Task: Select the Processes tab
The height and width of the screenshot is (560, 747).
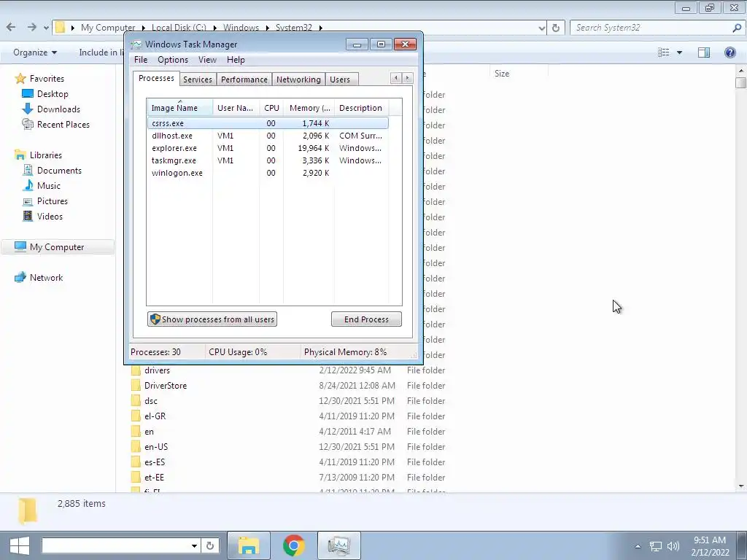Action: (x=156, y=78)
